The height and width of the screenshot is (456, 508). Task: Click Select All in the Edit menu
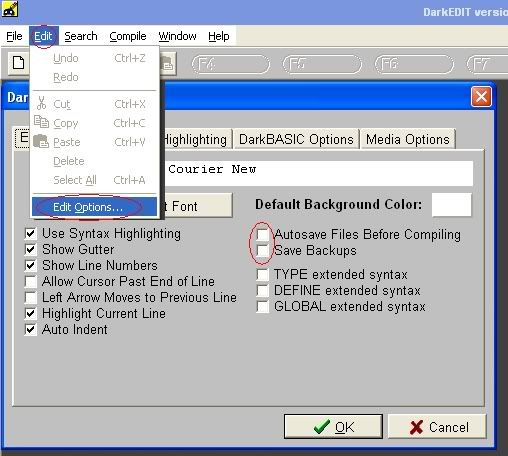click(94, 180)
